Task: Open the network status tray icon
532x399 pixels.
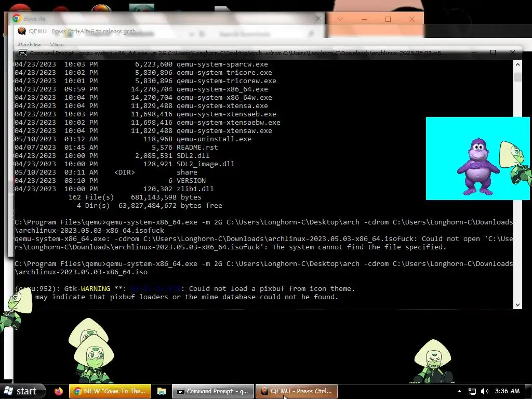Action: [x=472, y=391]
